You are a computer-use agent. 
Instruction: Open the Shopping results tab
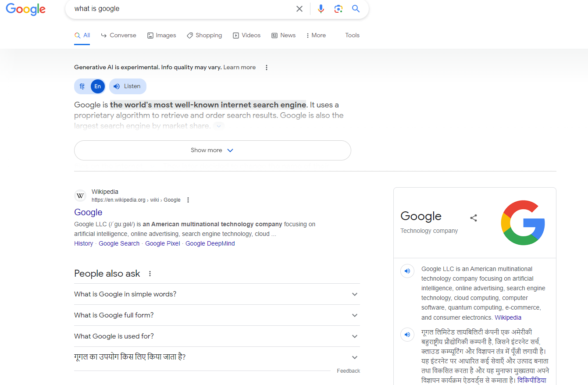204,35
